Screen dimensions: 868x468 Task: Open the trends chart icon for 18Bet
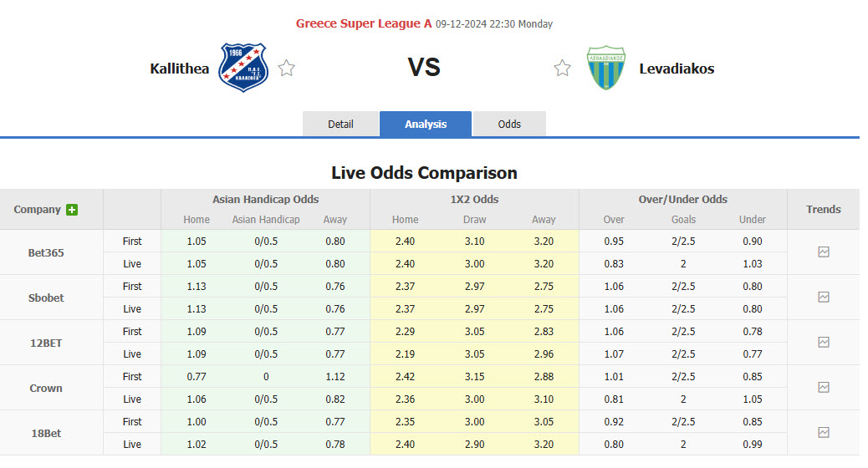[823, 432]
